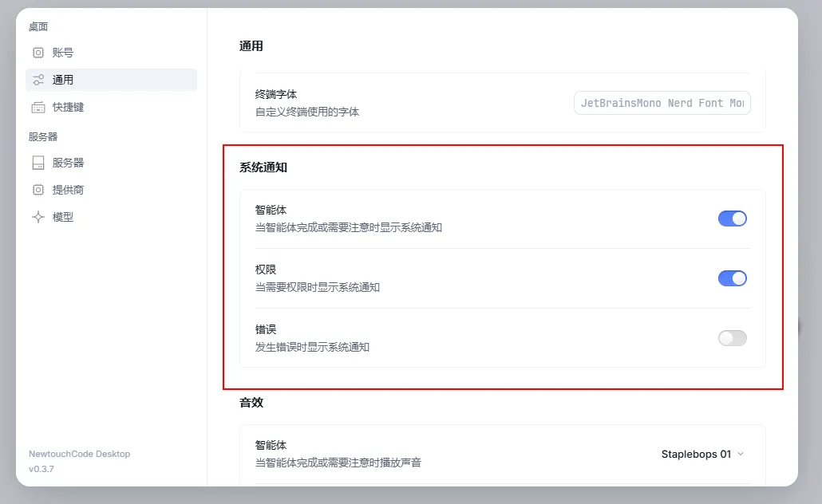Open the 提供商 settings page

click(x=111, y=190)
